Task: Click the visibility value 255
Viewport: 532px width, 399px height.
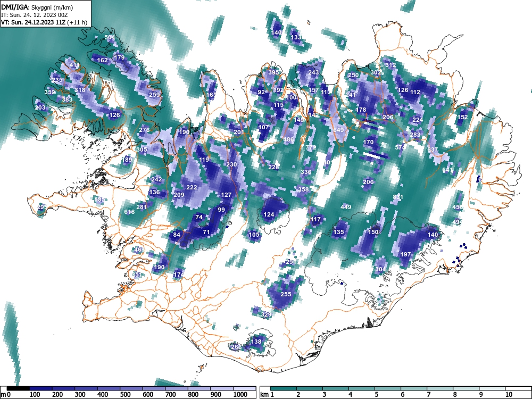Action: (x=286, y=294)
